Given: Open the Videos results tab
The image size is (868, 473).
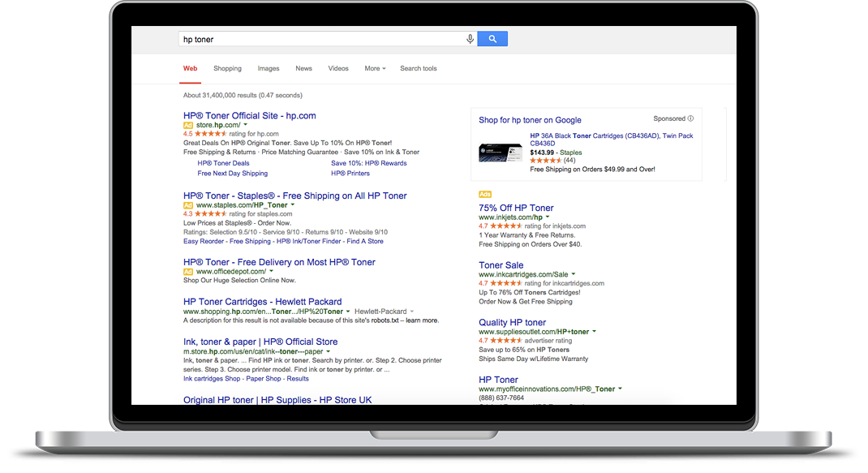Looking at the screenshot, I should pos(338,69).
